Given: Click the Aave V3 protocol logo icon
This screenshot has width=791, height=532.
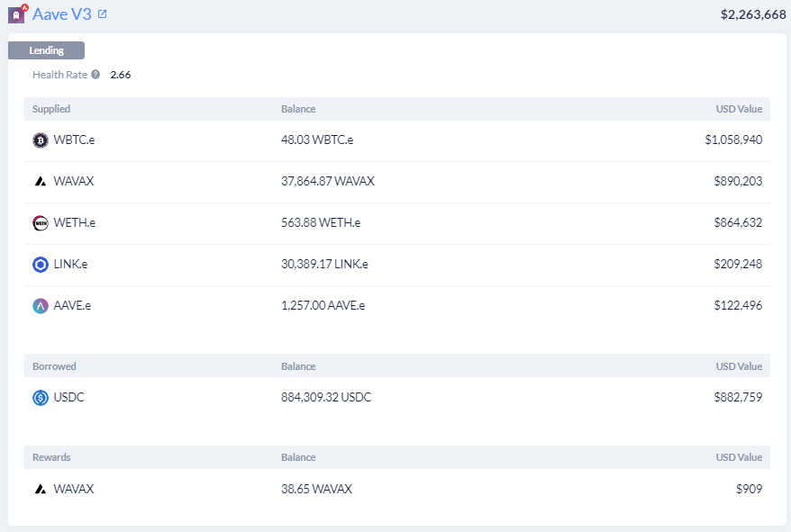Looking at the screenshot, I should click(x=17, y=14).
